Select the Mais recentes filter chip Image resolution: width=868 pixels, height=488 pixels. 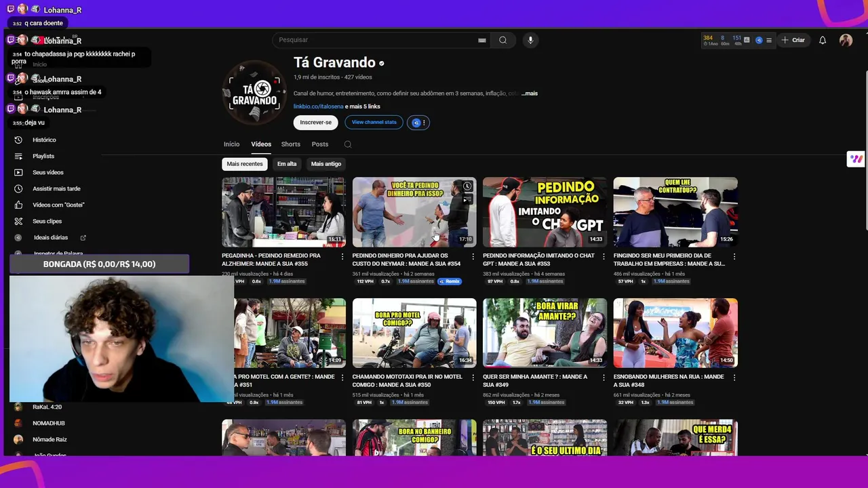pyautogui.click(x=245, y=164)
